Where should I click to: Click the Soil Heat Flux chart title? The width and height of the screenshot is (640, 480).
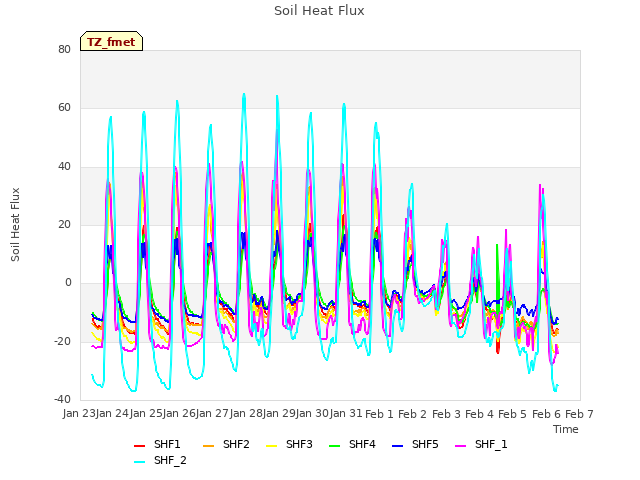[x=319, y=11]
